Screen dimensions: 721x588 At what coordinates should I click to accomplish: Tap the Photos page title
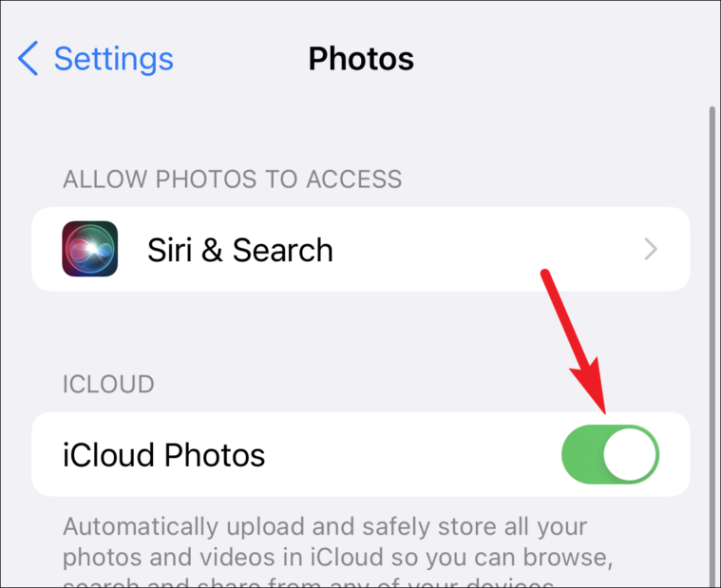361,59
